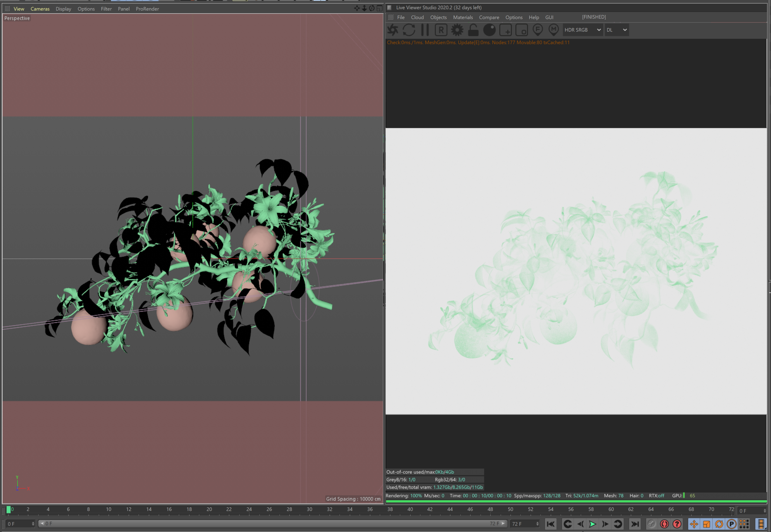The image size is (771, 532).
Task: Restart the render with the refresh icon
Action: tap(409, 30)
